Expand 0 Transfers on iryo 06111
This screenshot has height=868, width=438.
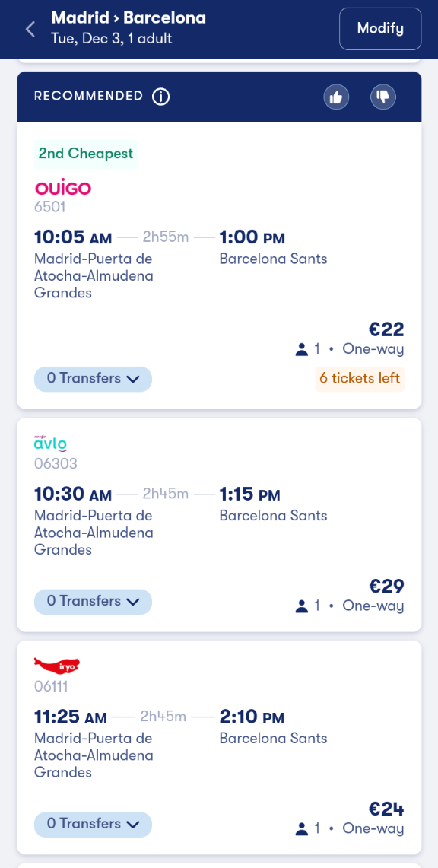93,825
